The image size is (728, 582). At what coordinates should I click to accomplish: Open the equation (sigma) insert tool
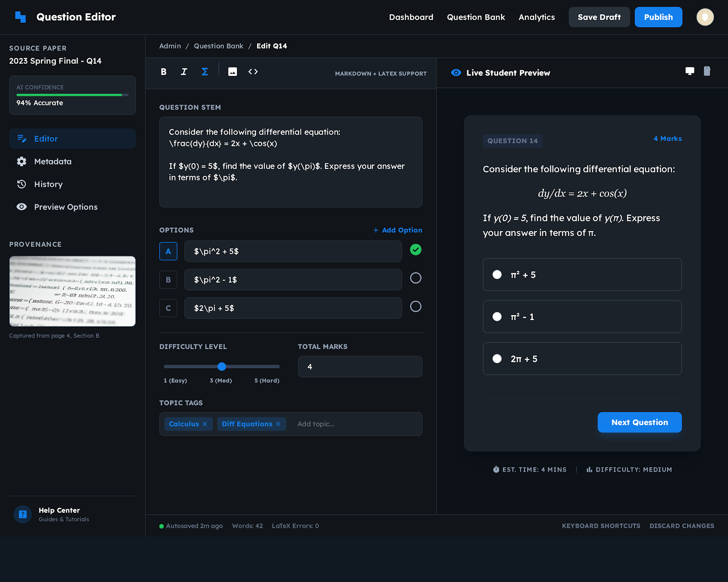[205, 71]
